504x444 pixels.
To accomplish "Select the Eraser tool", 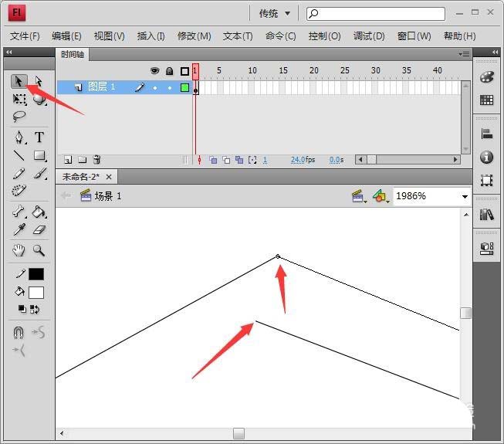I will click(x=39, y=229).
